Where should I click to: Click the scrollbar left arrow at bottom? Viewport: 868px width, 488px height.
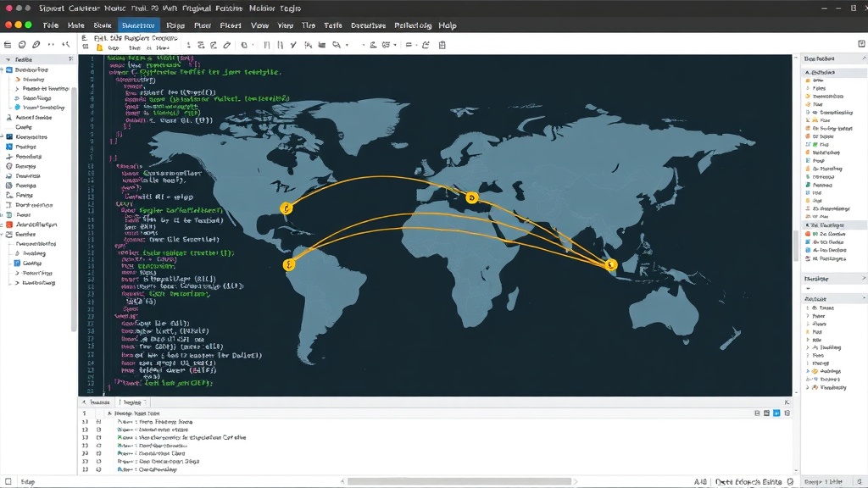(342, 481)
